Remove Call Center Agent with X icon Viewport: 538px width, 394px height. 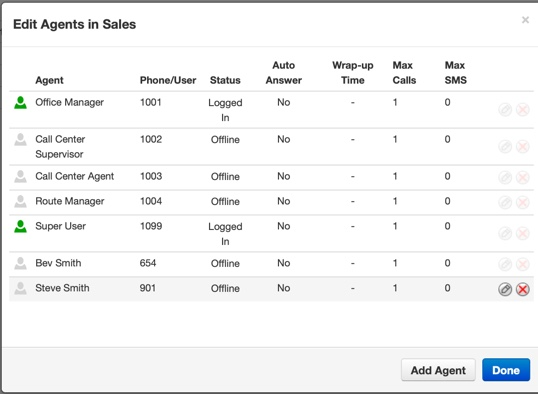(x=523, y=177)
